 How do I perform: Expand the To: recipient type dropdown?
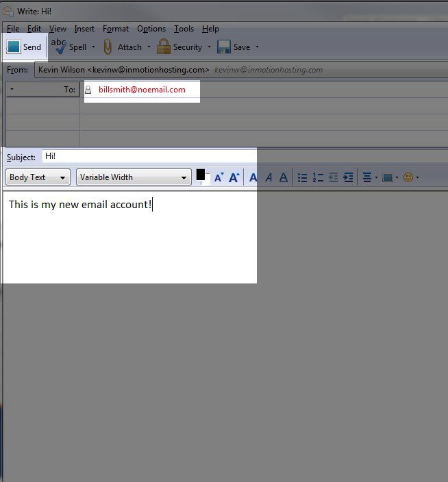click(x=12, y=90)
